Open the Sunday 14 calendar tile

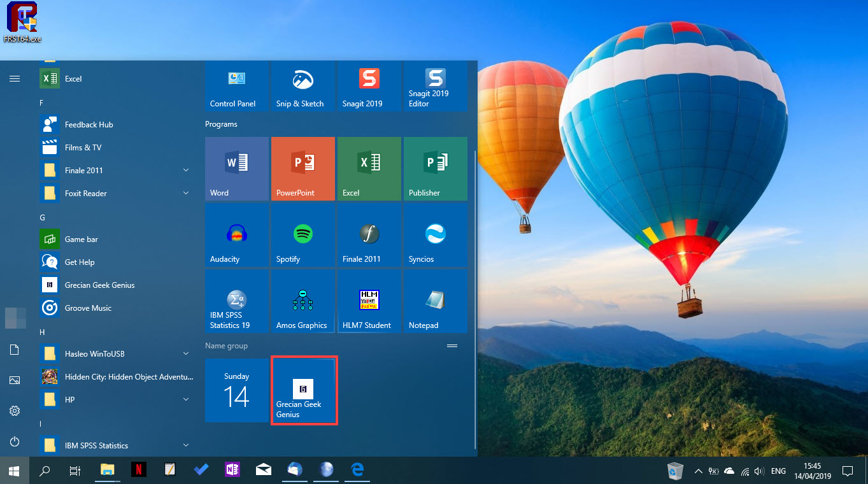[236, 390]
